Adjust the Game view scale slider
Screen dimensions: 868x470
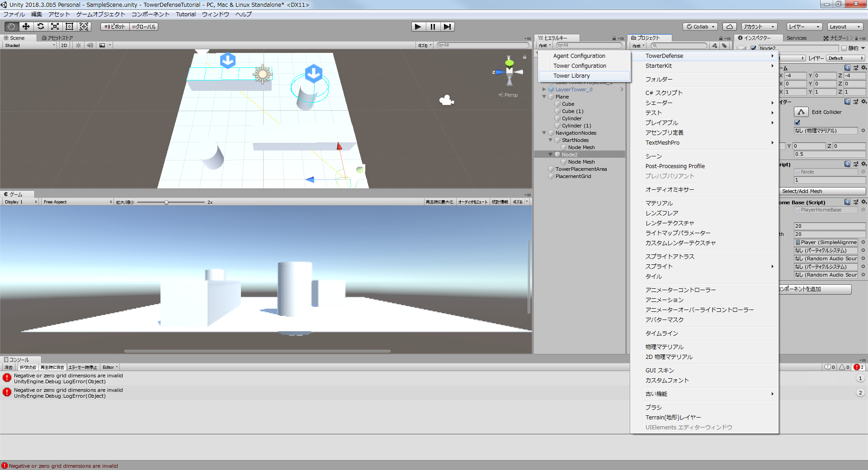[x=166, y=202]
